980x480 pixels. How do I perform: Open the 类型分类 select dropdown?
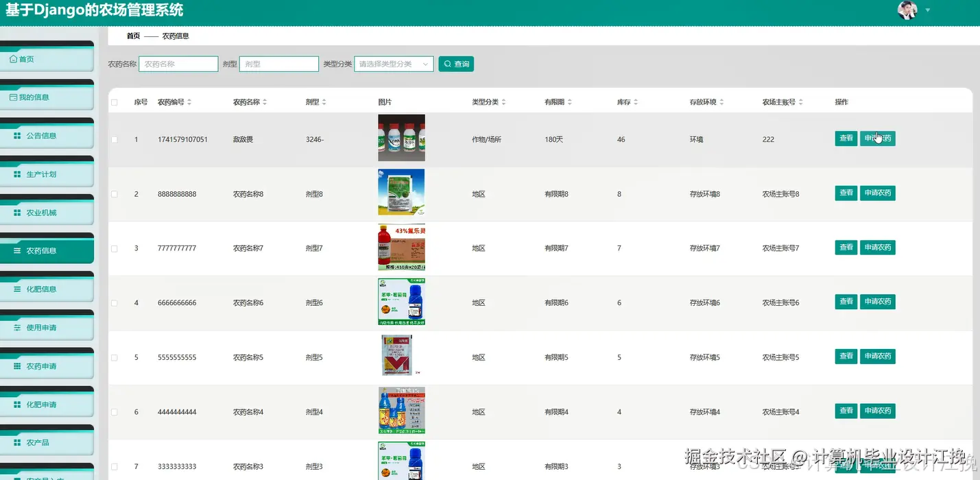tap(394, 64)
